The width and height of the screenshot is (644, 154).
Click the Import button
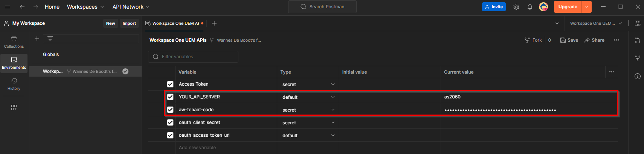pos(129,23)
